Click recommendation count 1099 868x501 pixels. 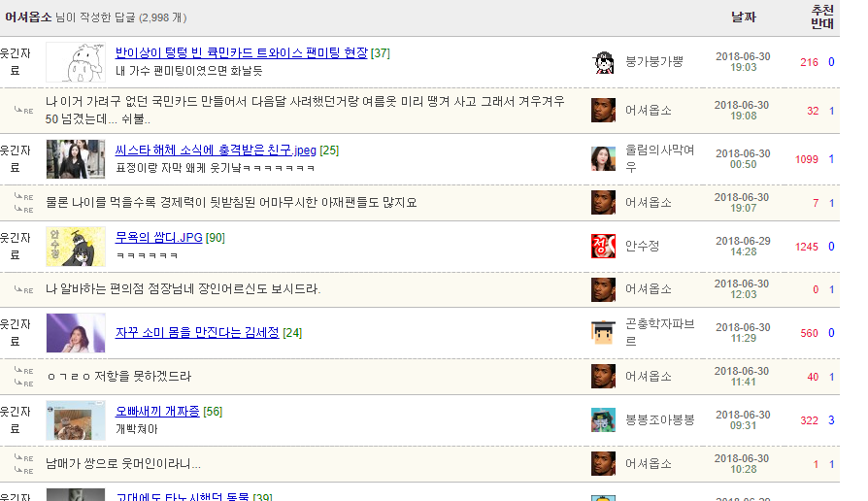[x=807, y=159]
